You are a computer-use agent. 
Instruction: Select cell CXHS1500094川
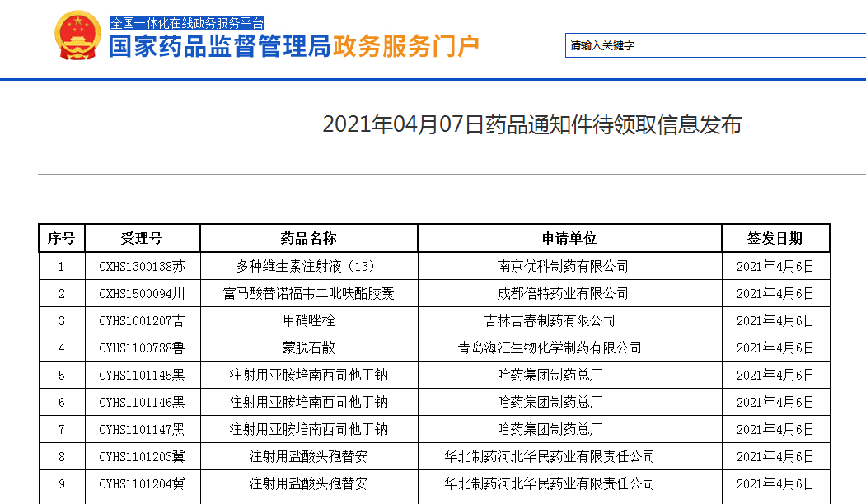point(142,294)
